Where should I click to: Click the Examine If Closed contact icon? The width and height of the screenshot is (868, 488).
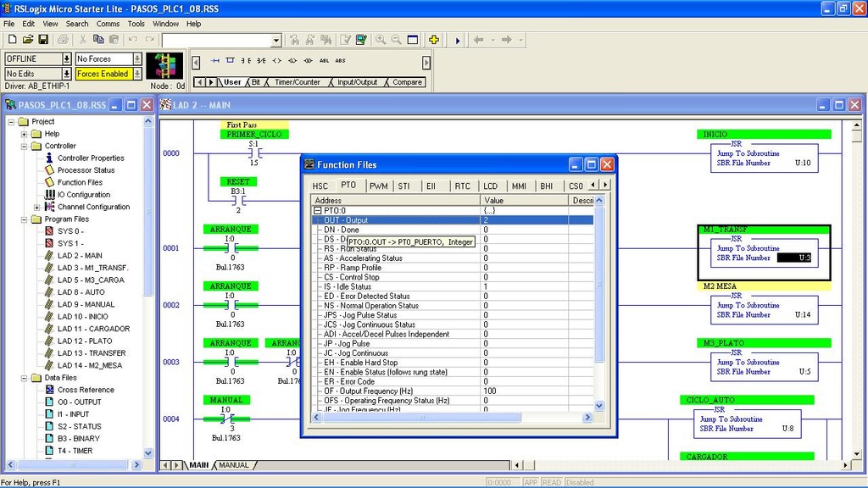pos(246,61)
